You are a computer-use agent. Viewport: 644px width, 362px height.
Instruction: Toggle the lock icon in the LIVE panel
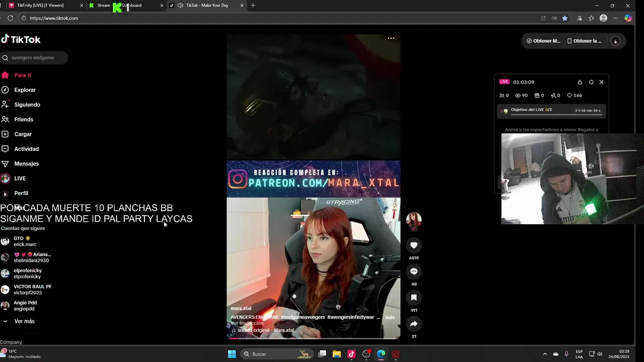[580, 82]
